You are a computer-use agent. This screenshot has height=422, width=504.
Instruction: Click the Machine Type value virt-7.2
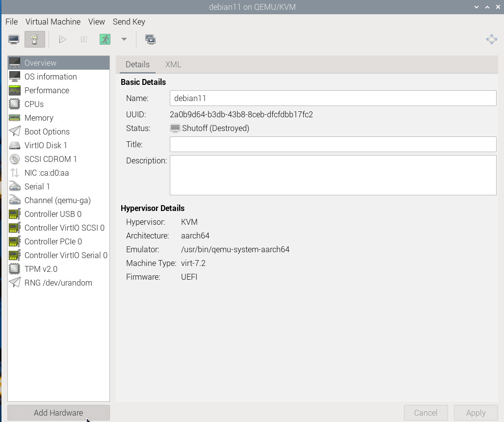(193, 263)
